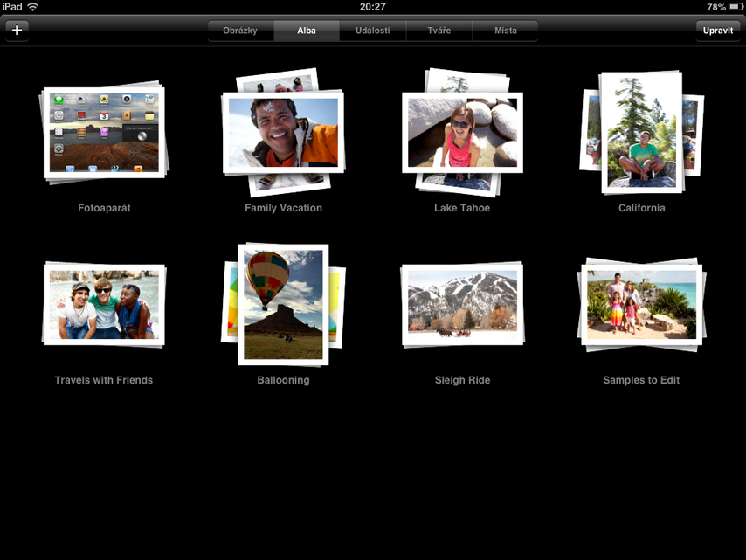The height and width of the screenshot is (560, 746).
Task: Open the California album
Action: pyautogui.click(x=641, y=131)
